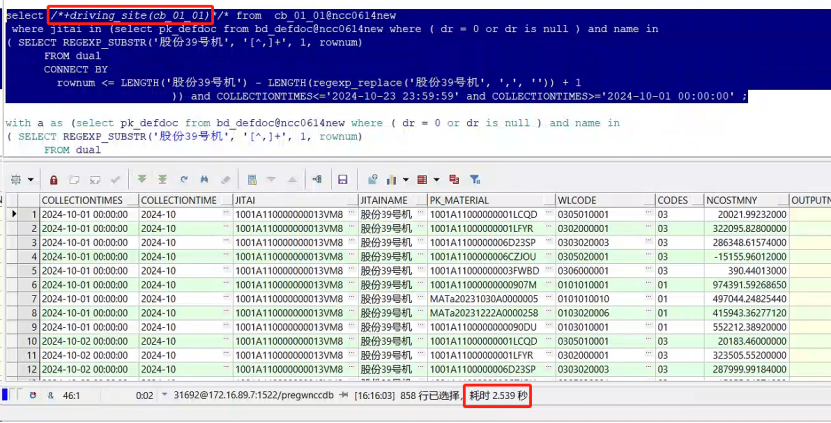Click the refresh results icon
Image resolution: width=831 pixels, height=423 pixels.
click(x=183, y=180)
